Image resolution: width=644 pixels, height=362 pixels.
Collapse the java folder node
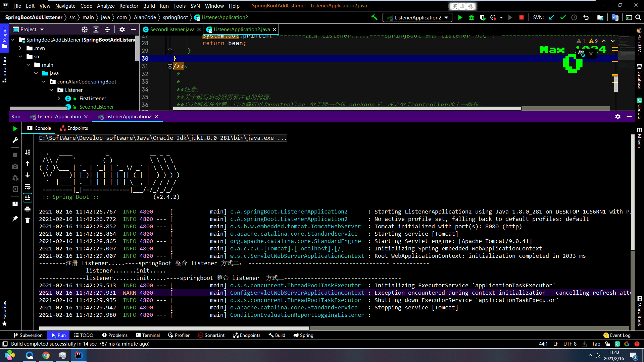(x=36, y=73)
